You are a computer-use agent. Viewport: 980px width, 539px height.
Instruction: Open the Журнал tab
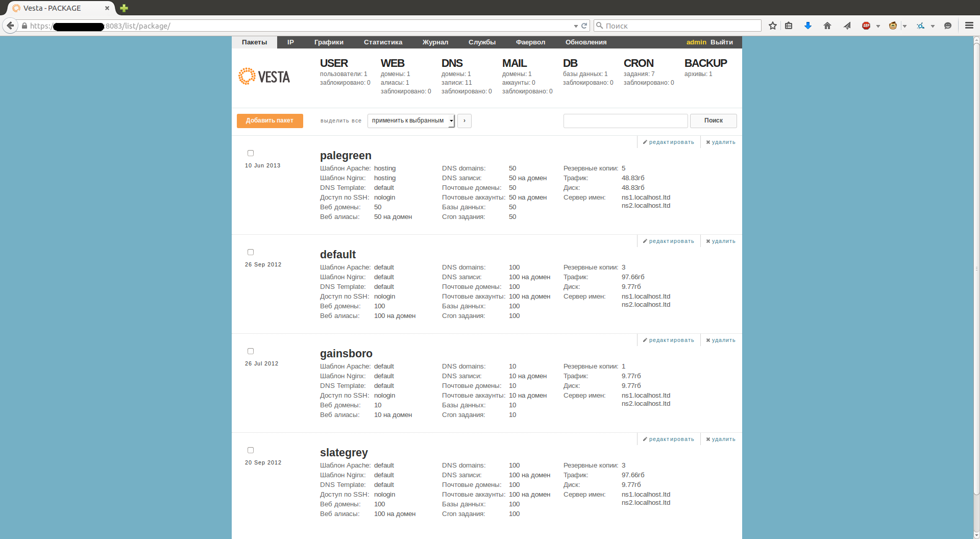click(x=435, y=42)
